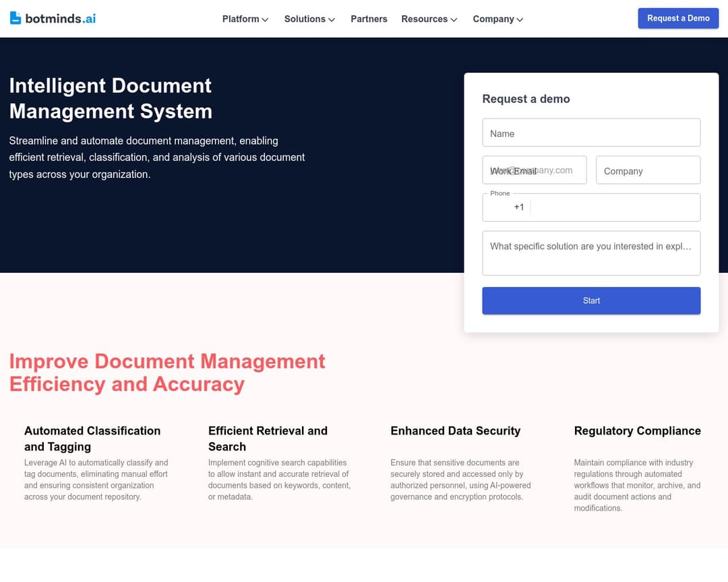The height and width of the screenshot is (582, 728).
Task: Expand the Solutions dropdown menu
Action: point(309,19)
